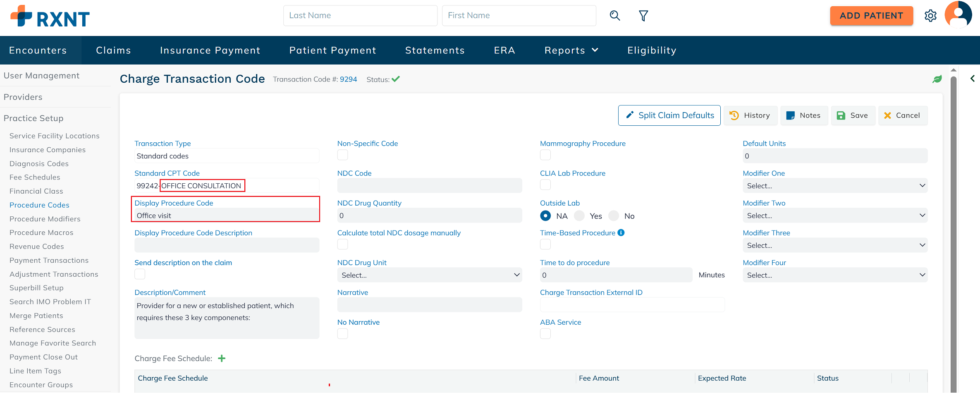Open Fee Schedules in Practice Setup
The height and width of the screenshot is (393, 980).
click(35, 177)
